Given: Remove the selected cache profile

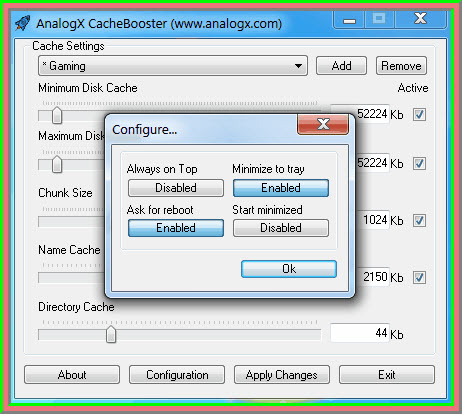Looking at the screenshot, I should point(401,66).
